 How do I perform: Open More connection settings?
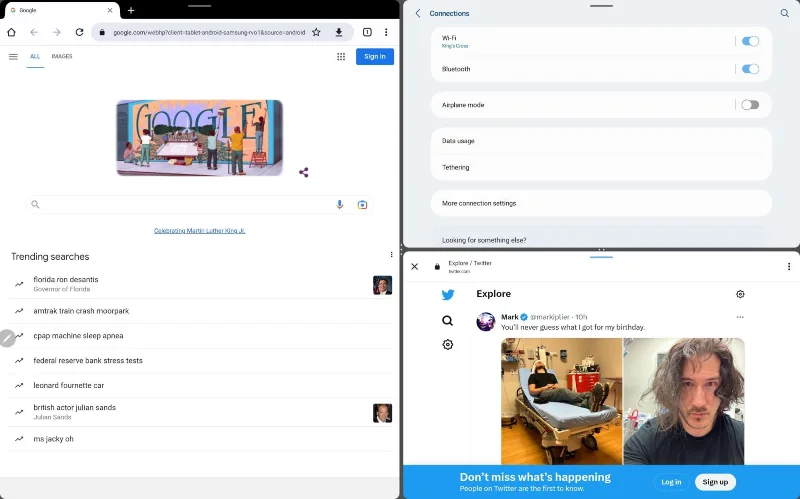[x=602, y=203]
